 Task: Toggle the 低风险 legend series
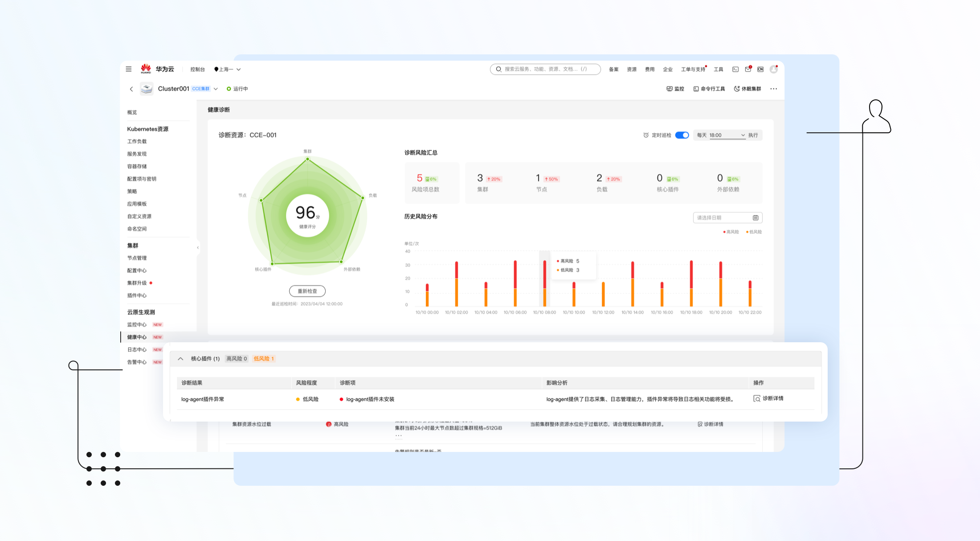click(754, 232)
